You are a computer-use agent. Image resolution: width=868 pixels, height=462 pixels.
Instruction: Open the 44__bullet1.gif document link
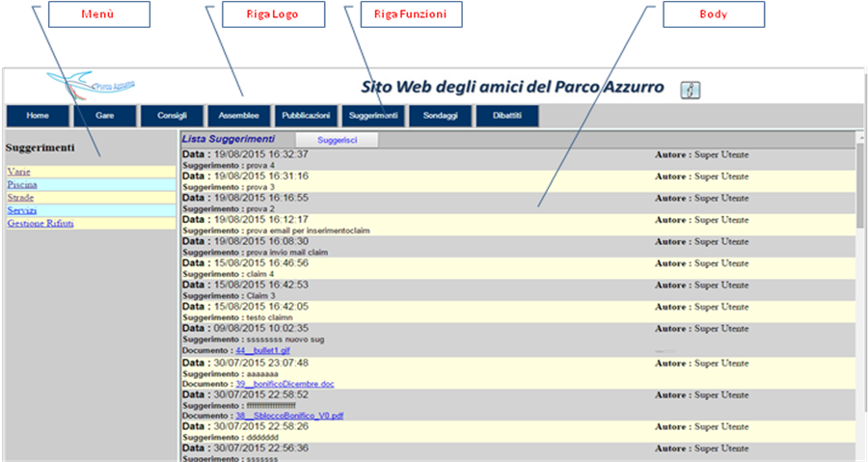pos(263,350)
